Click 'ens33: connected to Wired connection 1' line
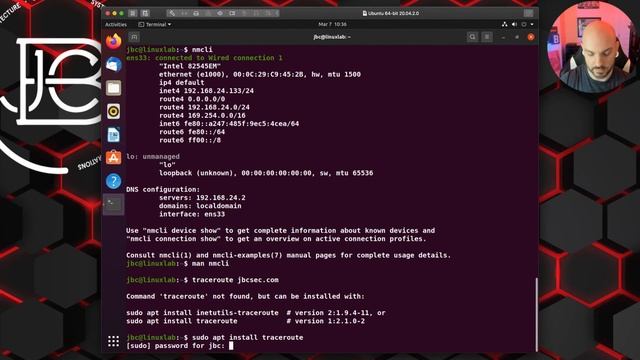Screen dimensions: 640x360 pos(204,58)
